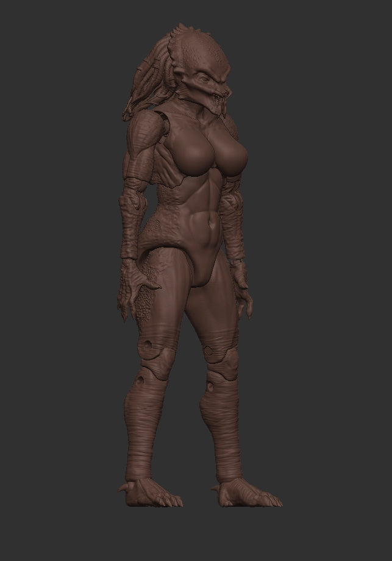Click the mandibles on the creature's face
The width and height of the screenshot is (392, 561).
pyautogui.click(x=218, y=101)
